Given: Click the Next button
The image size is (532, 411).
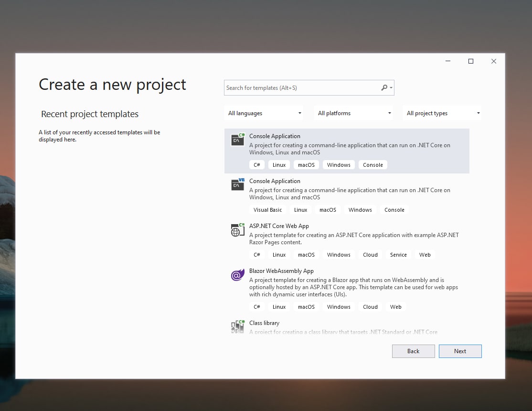Looking at the screenshot, I should click(460, 351).
